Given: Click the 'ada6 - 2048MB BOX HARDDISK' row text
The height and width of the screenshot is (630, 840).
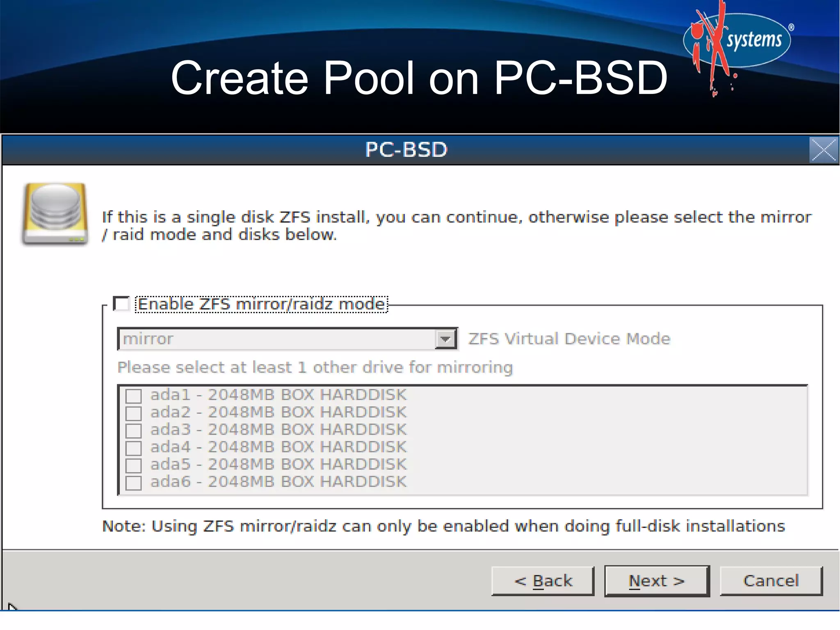Looking at the screenshot, I should click(278, 482).
